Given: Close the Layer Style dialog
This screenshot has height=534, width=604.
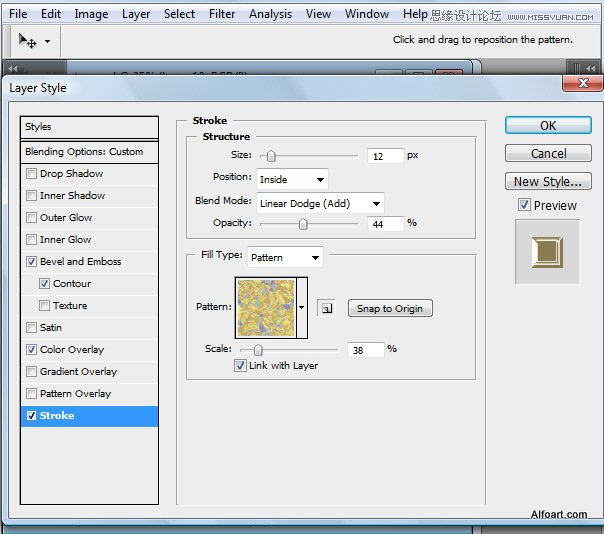Looking at the screenshot, I should [583, 83].
